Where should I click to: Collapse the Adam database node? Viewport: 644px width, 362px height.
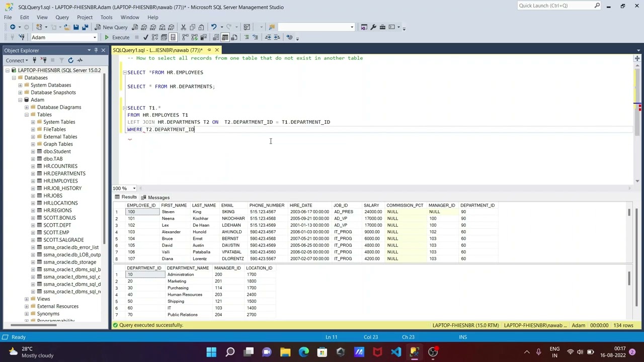click(20, 100)
